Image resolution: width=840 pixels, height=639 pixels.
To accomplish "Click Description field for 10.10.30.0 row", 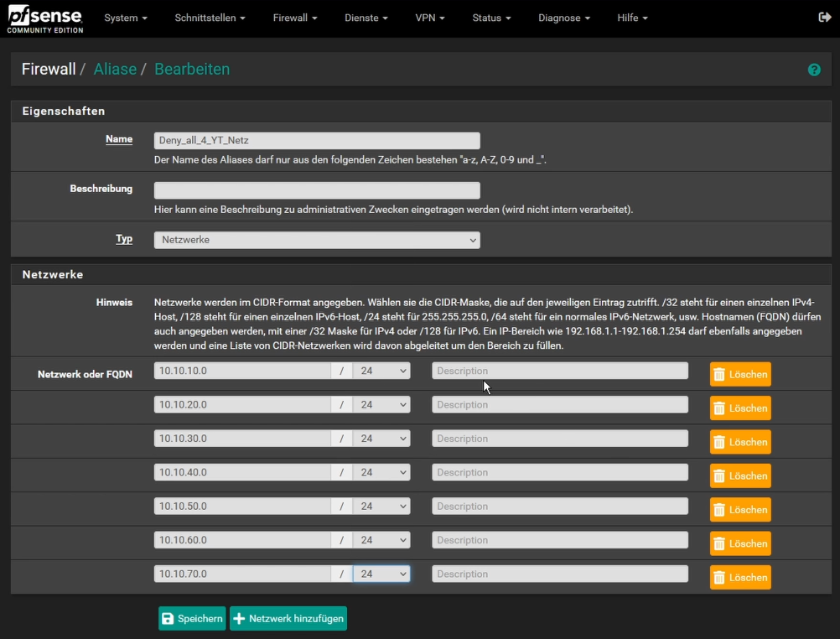I will coord(560,439).
